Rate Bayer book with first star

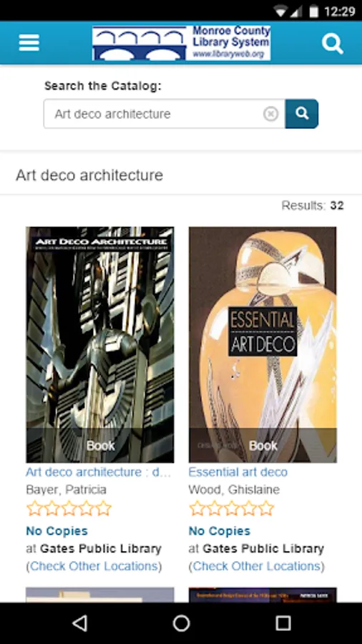[34, 508]
